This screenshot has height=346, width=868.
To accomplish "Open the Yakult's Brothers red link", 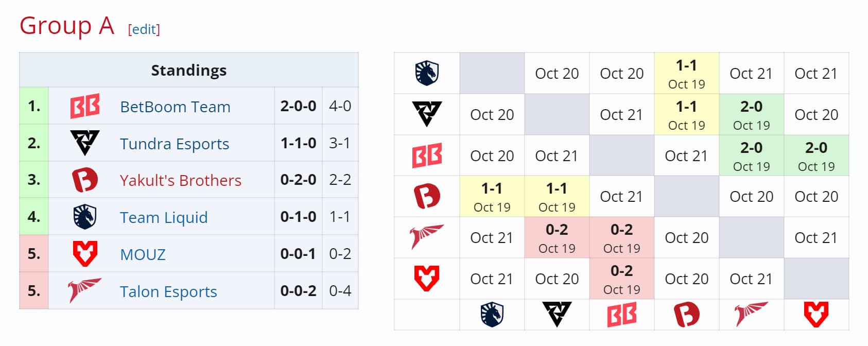I will 180,180.
